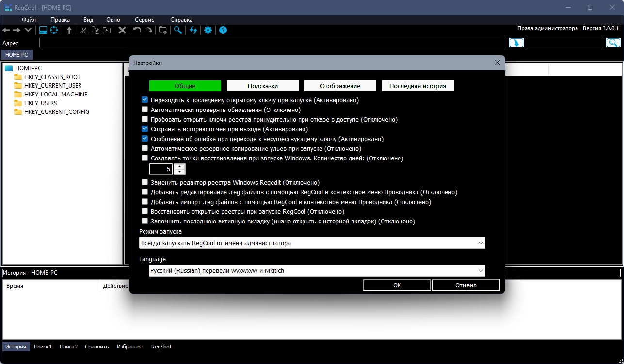Image resolution: width=624 pixels, height=364 pixels.
Task: Check 'Пробовать открыть ключи реестра принудительно'
Action: 144,120
